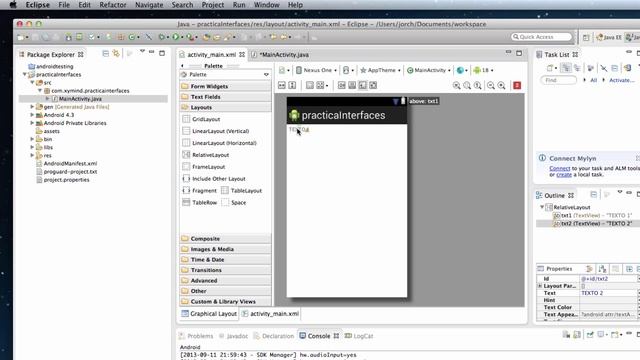The image size is (640, 360).
Task: Click the RelativeLayout palette icon
Action: [x=186, y=155]
